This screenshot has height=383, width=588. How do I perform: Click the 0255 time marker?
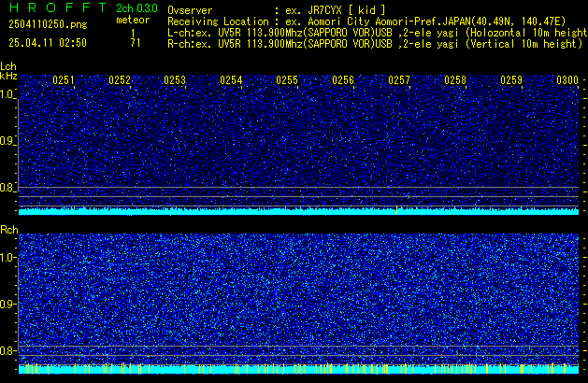(x=287, y=80)
